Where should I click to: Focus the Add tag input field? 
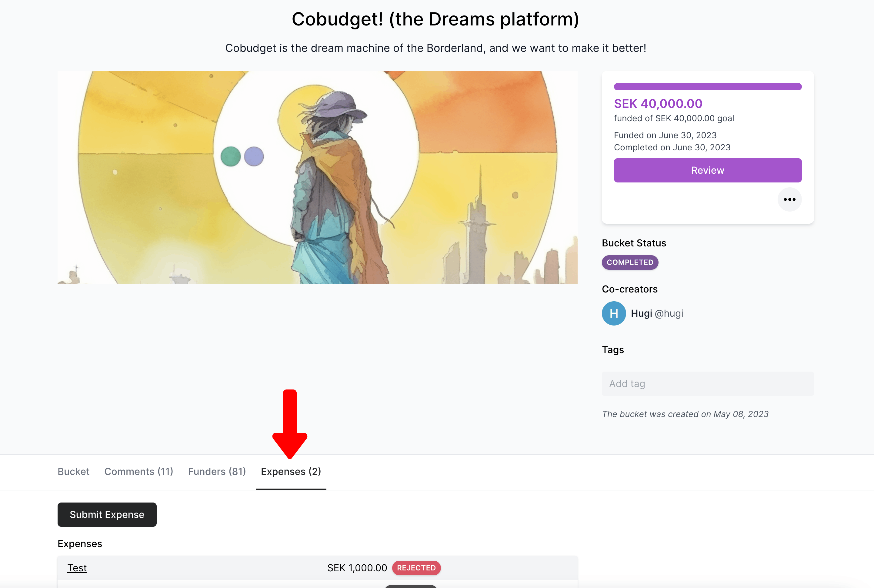707,384
